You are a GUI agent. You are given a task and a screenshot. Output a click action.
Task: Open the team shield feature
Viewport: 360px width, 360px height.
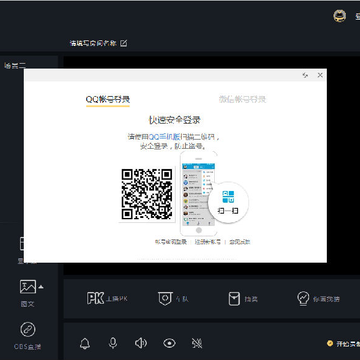point(173,299)
